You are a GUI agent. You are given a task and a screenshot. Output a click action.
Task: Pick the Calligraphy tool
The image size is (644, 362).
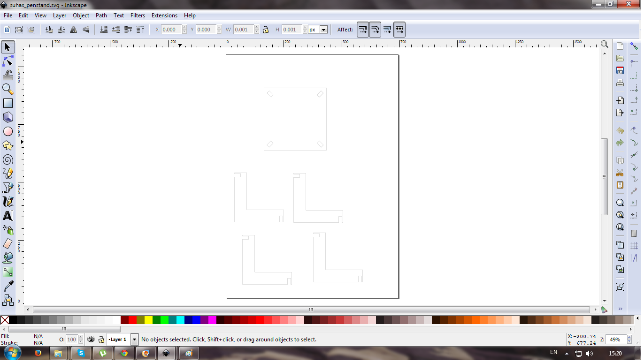click(8, 202)
